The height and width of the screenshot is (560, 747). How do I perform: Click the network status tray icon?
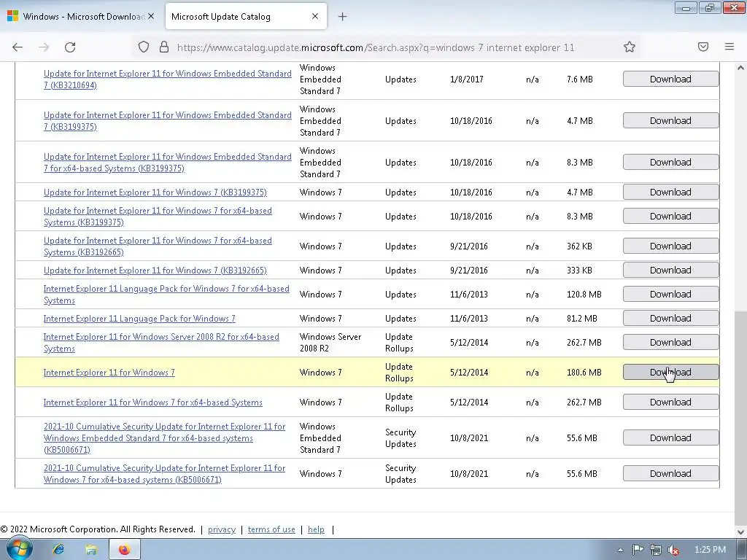click(656, 550)
